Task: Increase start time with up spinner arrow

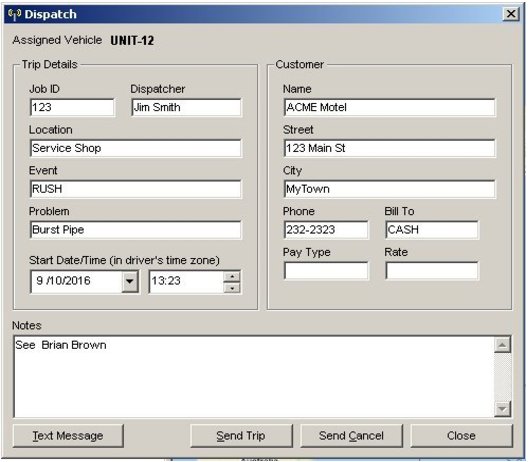Action: pyautogui.click(x=232, y=276)
